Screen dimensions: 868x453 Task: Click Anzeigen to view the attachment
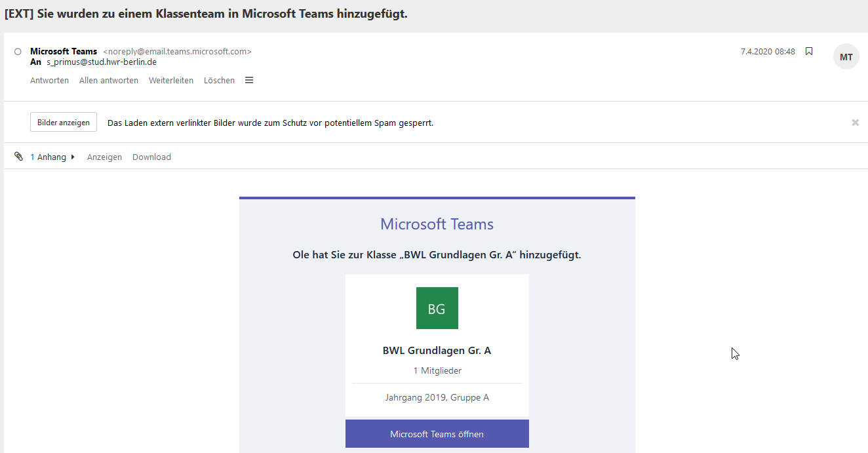pyautogui.click(x=104, y=157)
